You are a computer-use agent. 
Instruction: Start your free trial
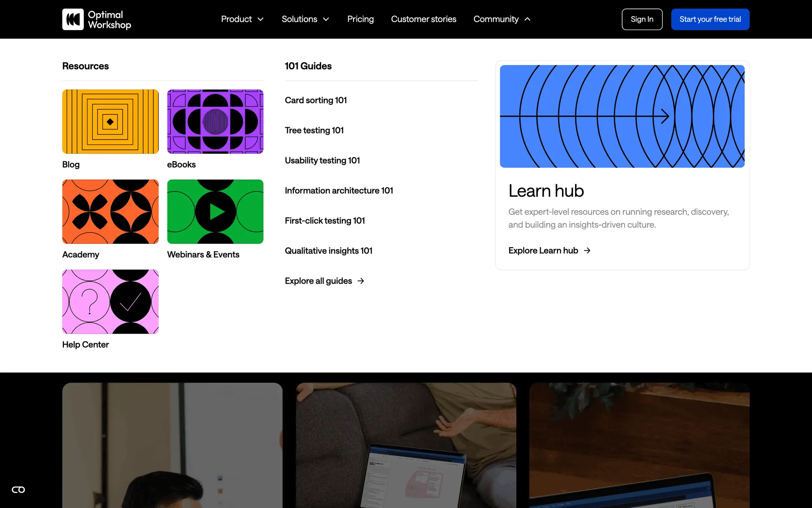point(710,19)
